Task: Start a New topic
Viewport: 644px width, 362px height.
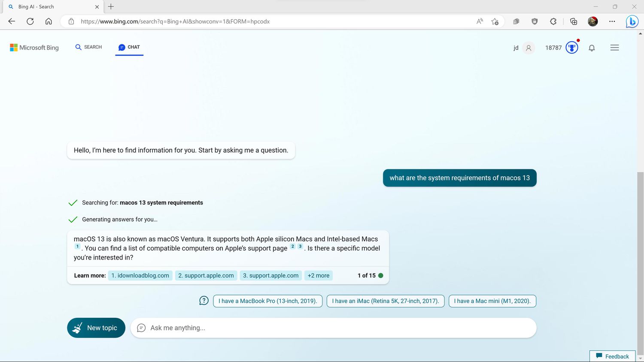Action: [x=96, y=328]
